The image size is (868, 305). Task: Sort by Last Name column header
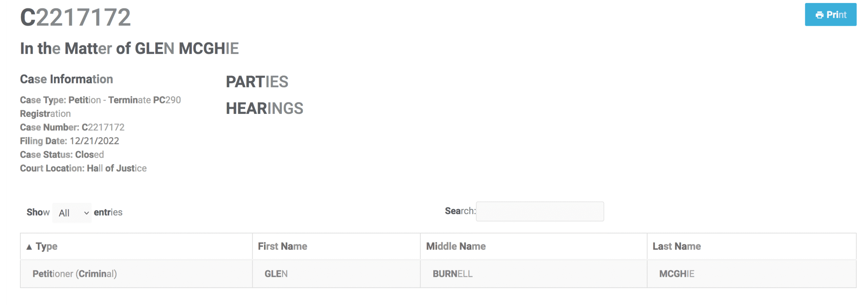pos(751,246)
